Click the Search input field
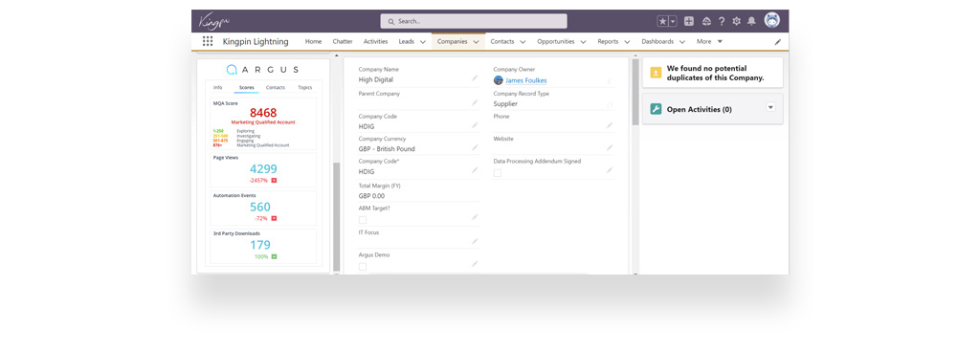 (474, 21)
